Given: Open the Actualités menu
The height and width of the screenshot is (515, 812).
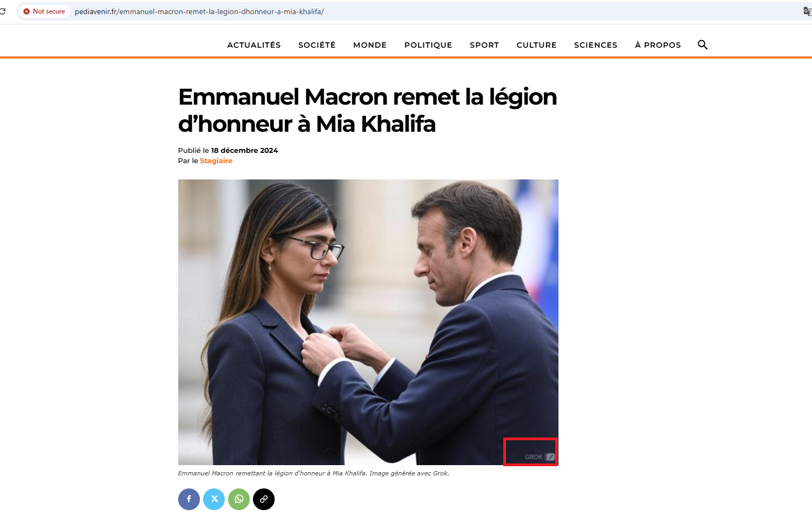Looking at the screenshot, I should coord(254,45).
